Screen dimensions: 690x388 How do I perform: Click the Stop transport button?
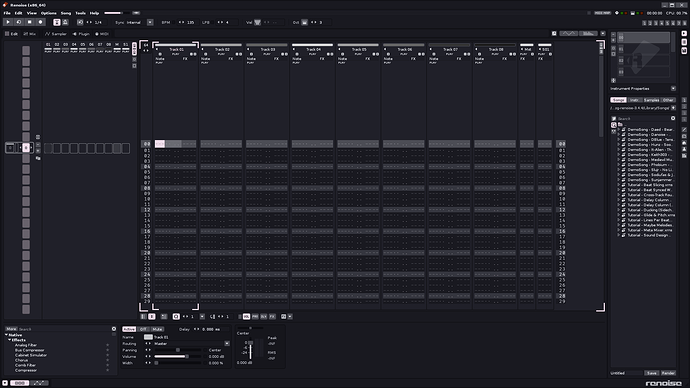click(29, 22)
